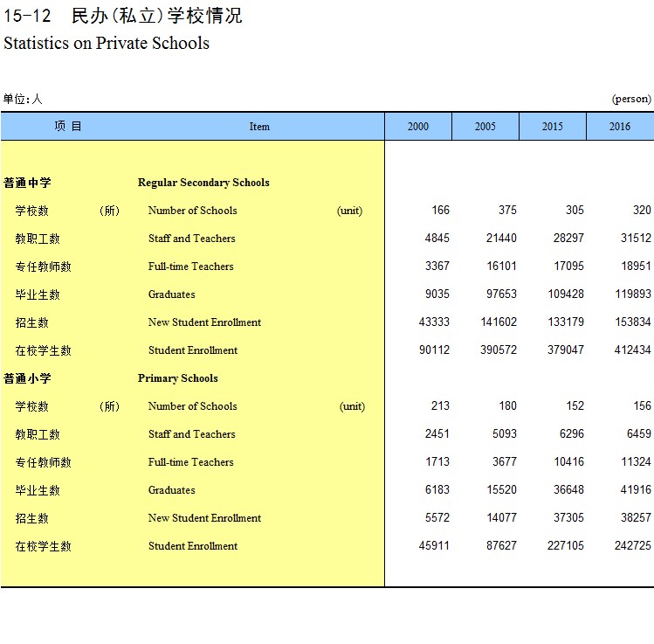
Task: Click cell value 10416
Action: pos(568,461)
